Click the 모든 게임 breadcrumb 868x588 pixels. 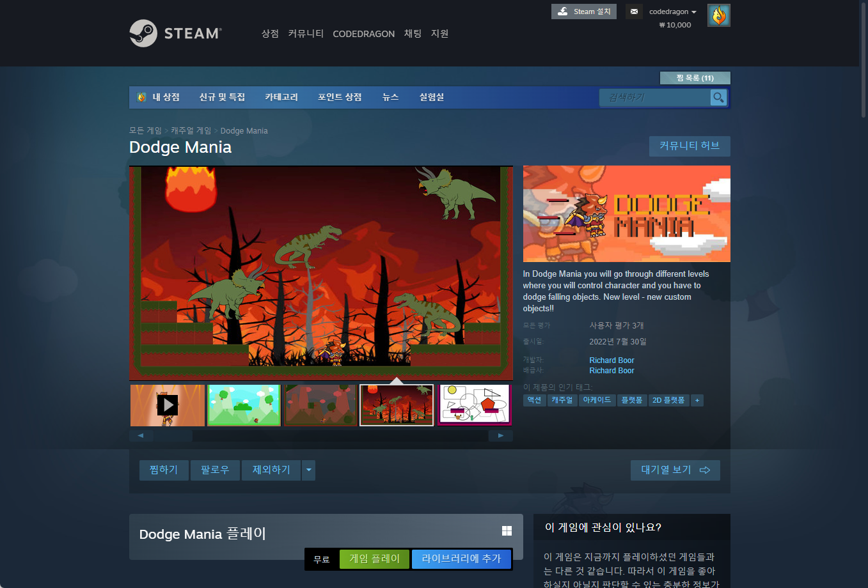145,130
